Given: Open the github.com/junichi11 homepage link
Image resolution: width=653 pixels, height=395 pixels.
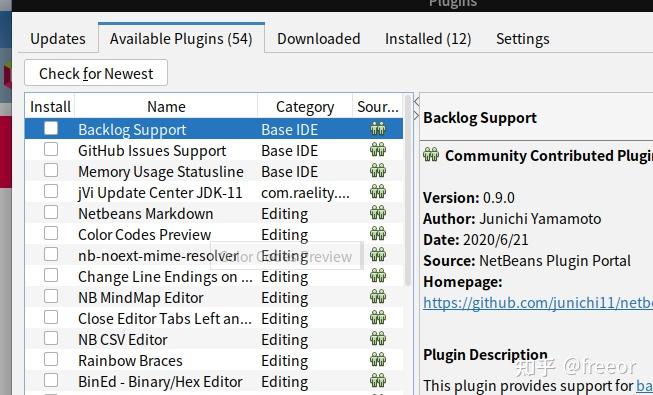Looking at the screenshot, I should pos(538,303).
